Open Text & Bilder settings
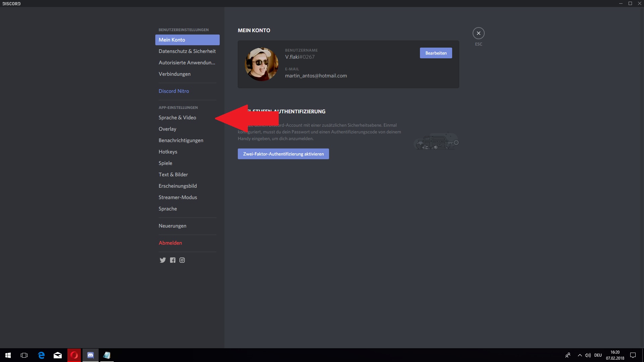 (187, 175)
